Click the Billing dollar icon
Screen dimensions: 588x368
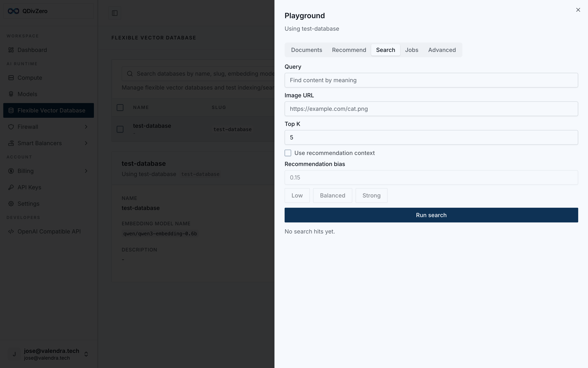coord(11,171)
